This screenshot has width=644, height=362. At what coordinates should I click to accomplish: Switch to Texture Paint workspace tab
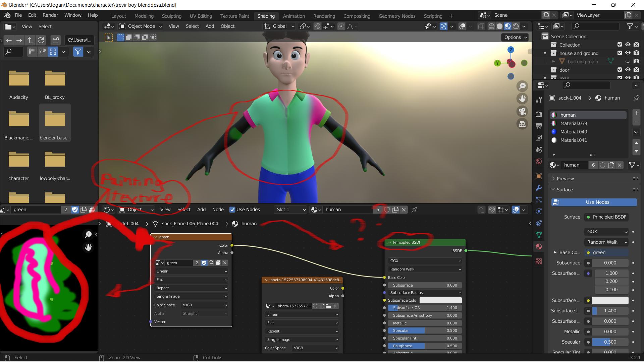234,16
